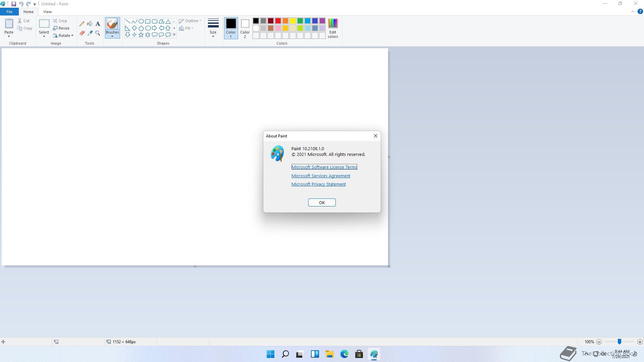This screenshot has height=362, width=644.
Task: Pick the red color swatch
Action: [x=278, y=21]
